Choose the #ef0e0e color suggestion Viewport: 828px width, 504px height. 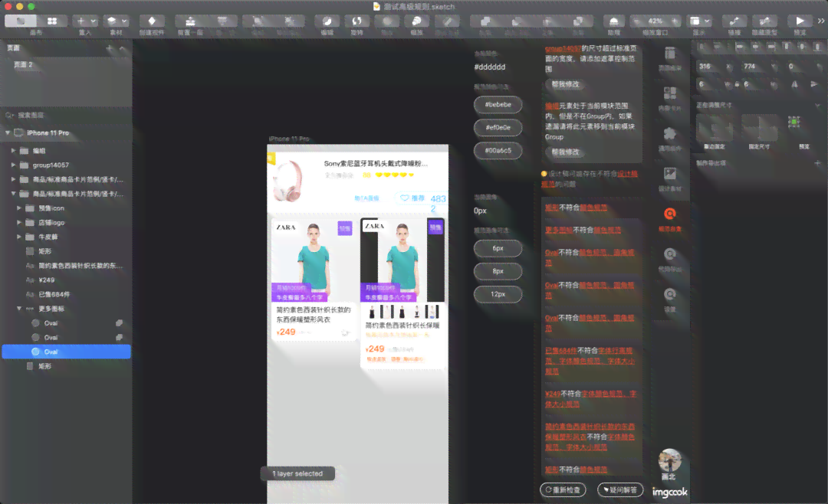click(x=498, y=127)
